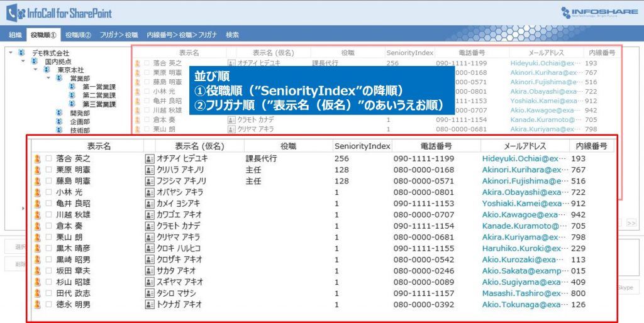Click the contact card icon next to トクナガ アキオ
This screenshot has width=644, height=323.
coord(150,305)
